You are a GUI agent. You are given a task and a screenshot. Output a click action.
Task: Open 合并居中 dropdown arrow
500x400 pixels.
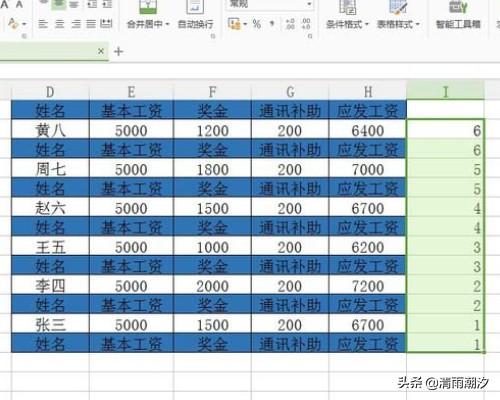coord(167,24)
